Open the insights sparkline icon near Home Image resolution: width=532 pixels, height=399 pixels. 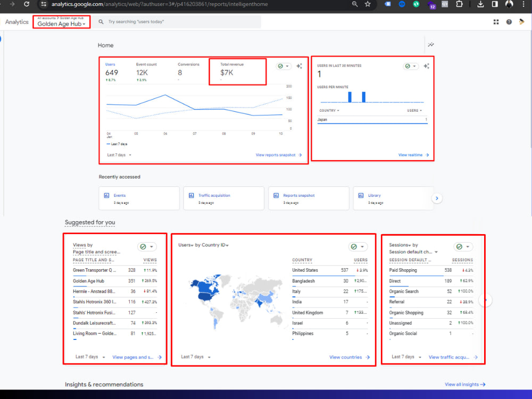click(x=431, y=45)
